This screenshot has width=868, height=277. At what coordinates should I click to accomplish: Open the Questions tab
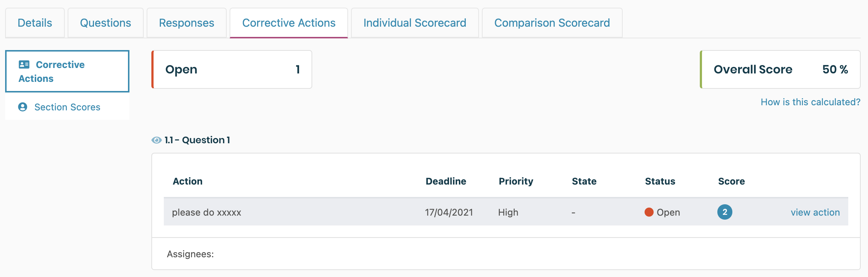[105, 23]
